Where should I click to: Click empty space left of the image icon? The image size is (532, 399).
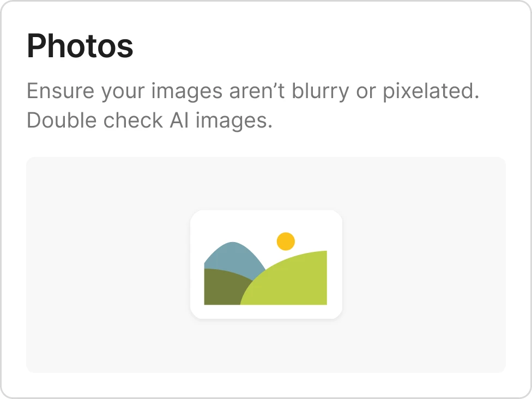[x=108, y=265]
